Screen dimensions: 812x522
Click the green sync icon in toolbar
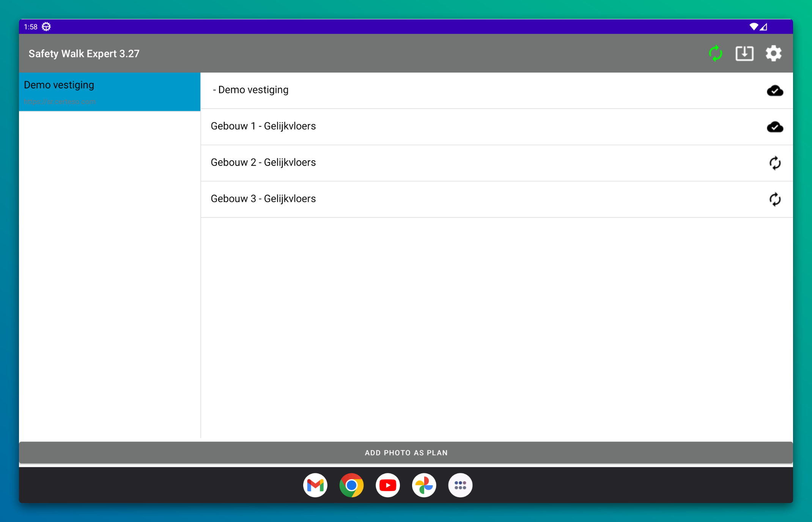[715, 53]
